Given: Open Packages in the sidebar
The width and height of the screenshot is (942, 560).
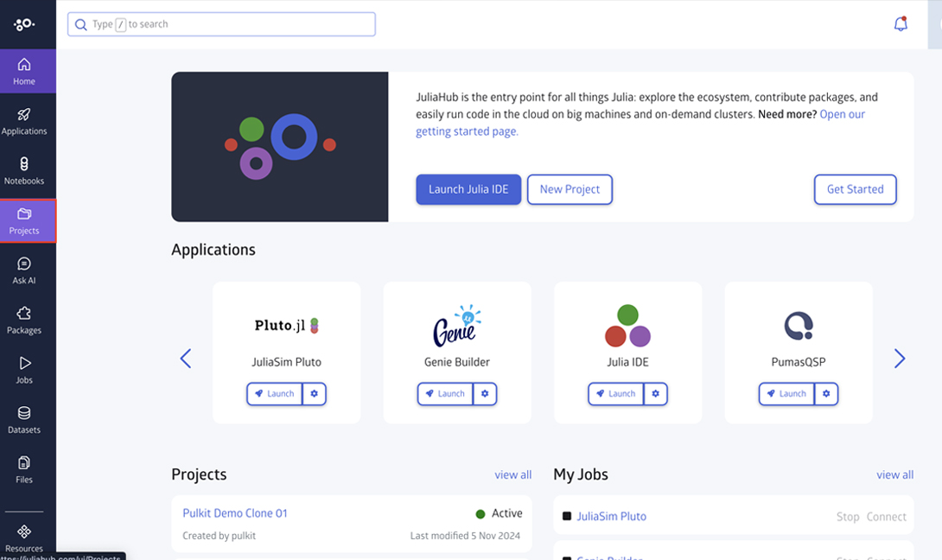Looking at the screenshot, I should 24,320.
